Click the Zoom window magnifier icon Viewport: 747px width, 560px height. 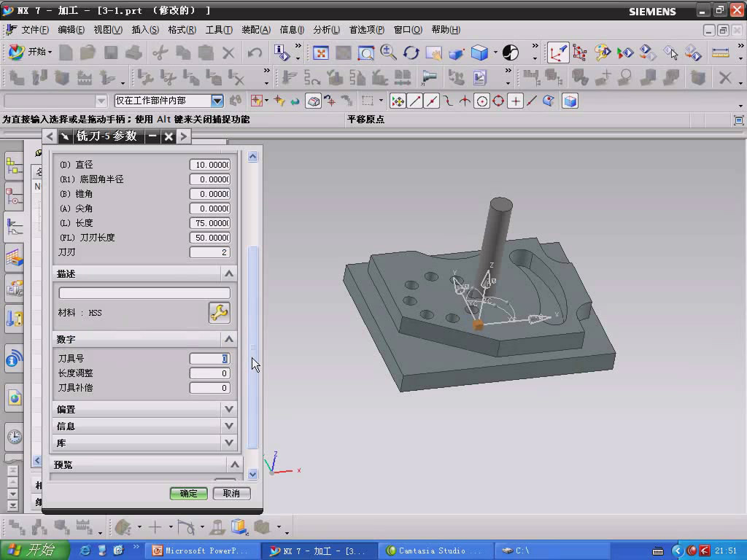tap(366, 52)
